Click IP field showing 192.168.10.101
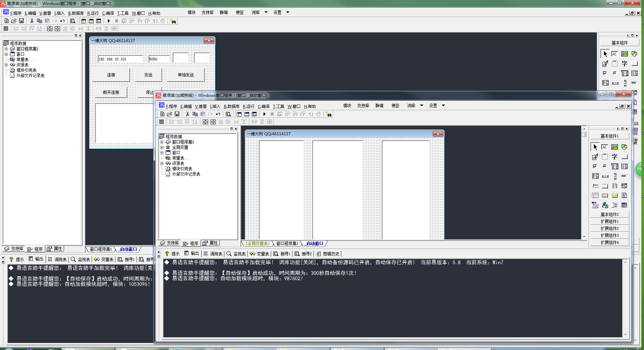The height and width of the screenshot is (350, 644). click(120, 59)
